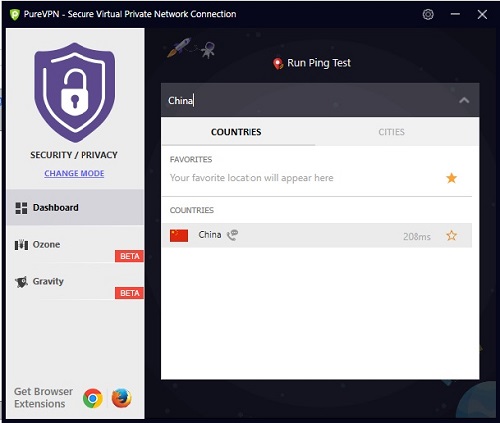This screenshot has width=500, height=423.
Task: Minimize the PureVPN window
Action: click(x=455, y=14)
